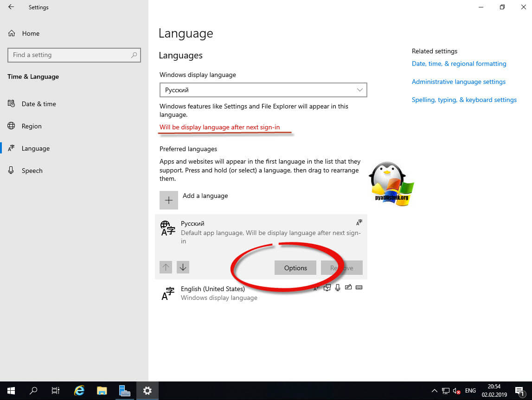The width and height of the screenshot is (532, 400).
Task: Open Internet Explorer from the taskbar
Action: (79, 390)
